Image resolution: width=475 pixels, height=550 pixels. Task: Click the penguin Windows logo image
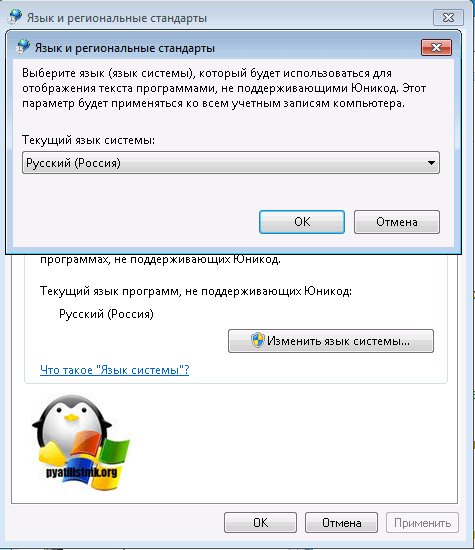pos(81,442)
